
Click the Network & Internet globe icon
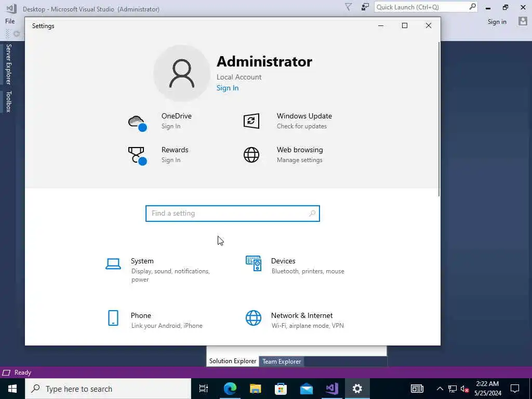(x=254, y=318)
